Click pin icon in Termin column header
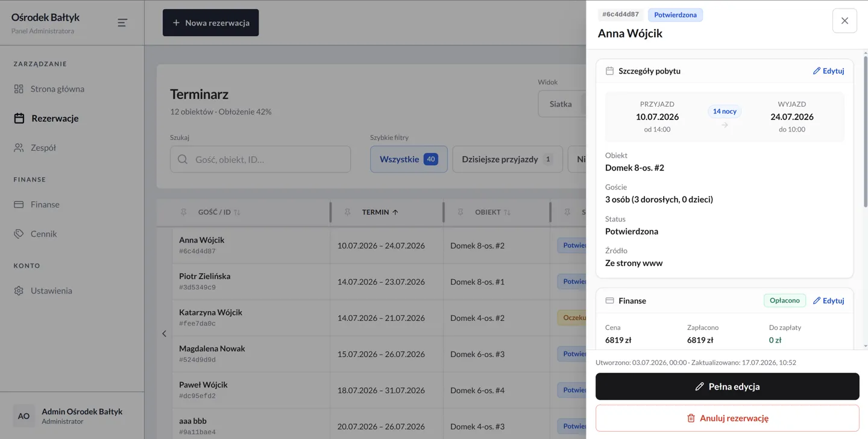This screenshot has height=439, width=868. point(348,212)
